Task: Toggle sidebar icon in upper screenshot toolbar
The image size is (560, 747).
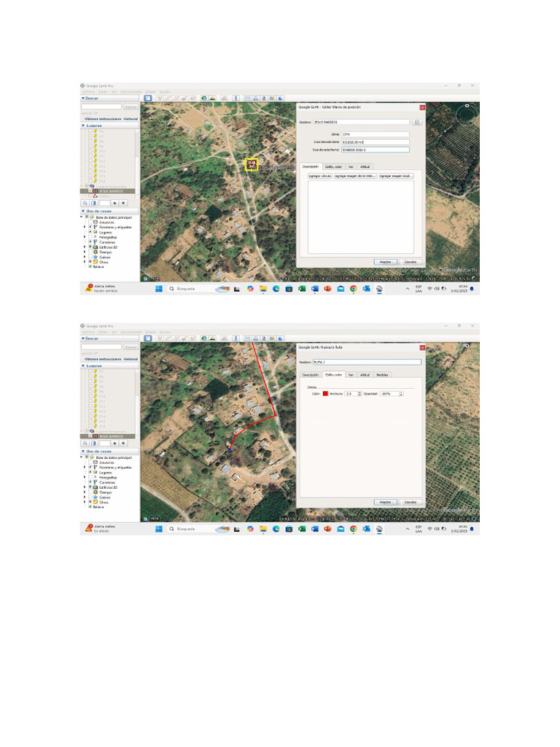Action: pyautogui.click(x=148, y=98)
